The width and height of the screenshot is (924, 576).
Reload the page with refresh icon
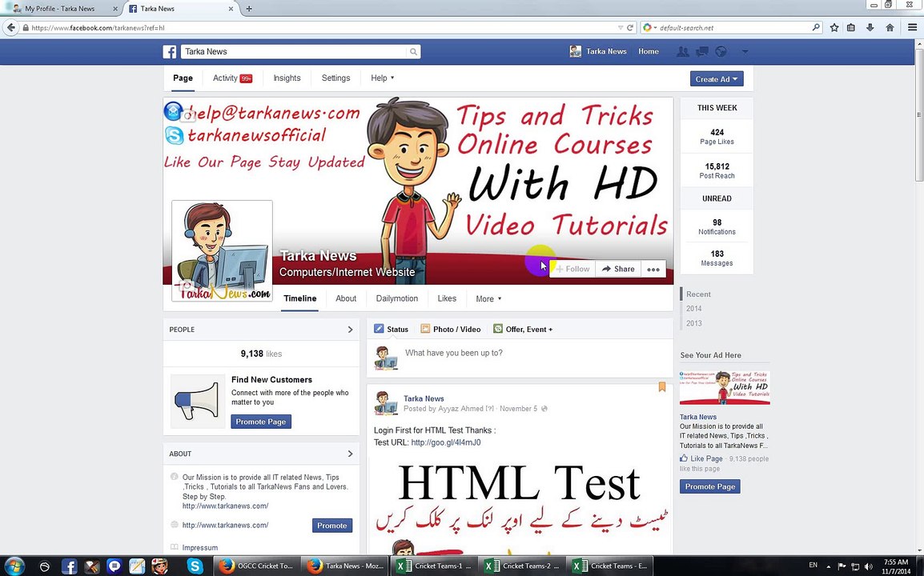630,28
